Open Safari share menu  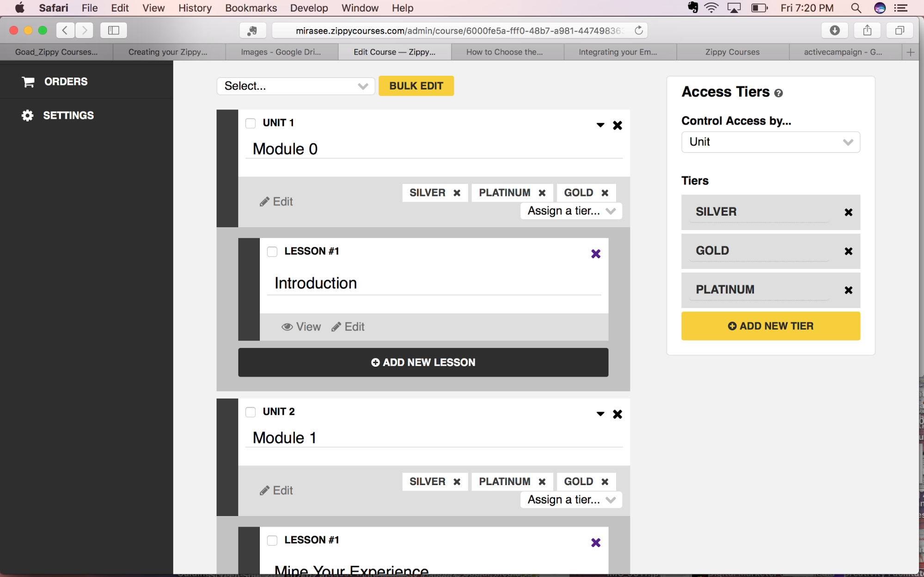click(x=867, y=30)
